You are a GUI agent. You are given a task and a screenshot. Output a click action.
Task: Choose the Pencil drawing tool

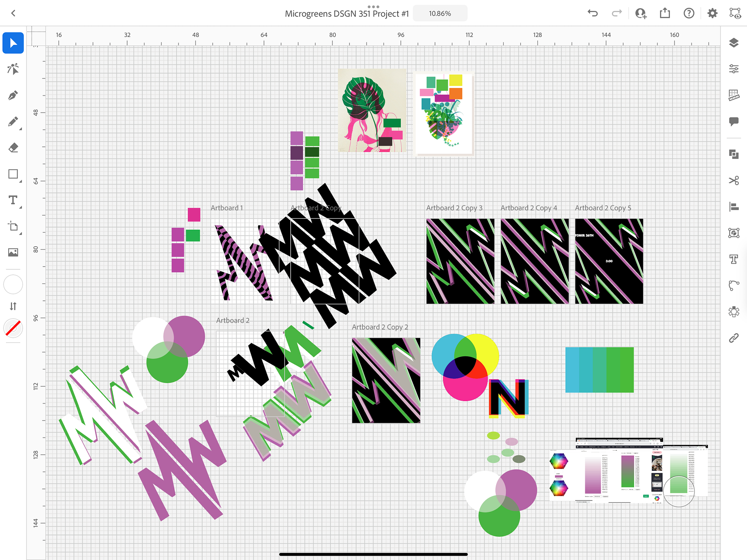[13, 122]
